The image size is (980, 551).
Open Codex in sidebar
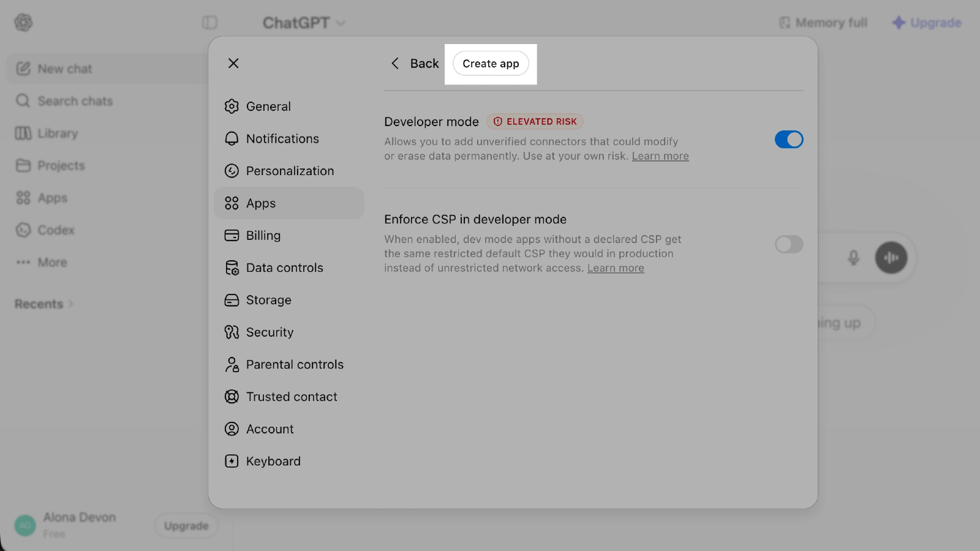coord(45,230)
